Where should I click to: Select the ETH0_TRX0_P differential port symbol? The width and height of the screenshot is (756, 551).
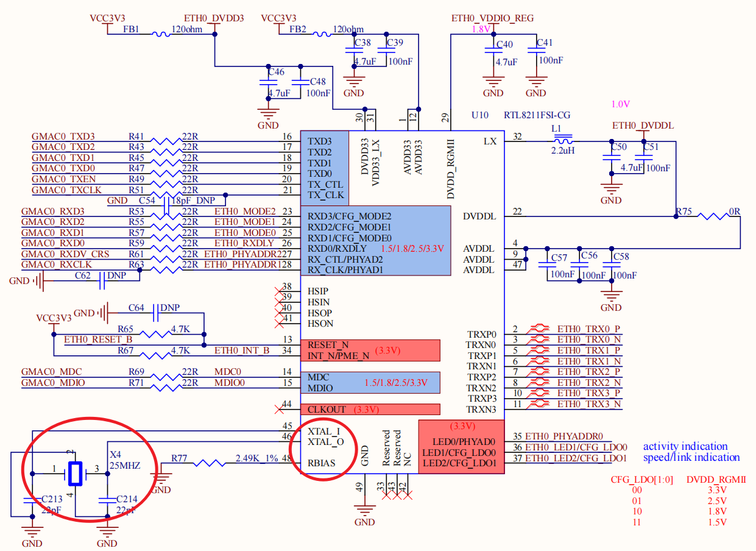(x=539, y=329)
